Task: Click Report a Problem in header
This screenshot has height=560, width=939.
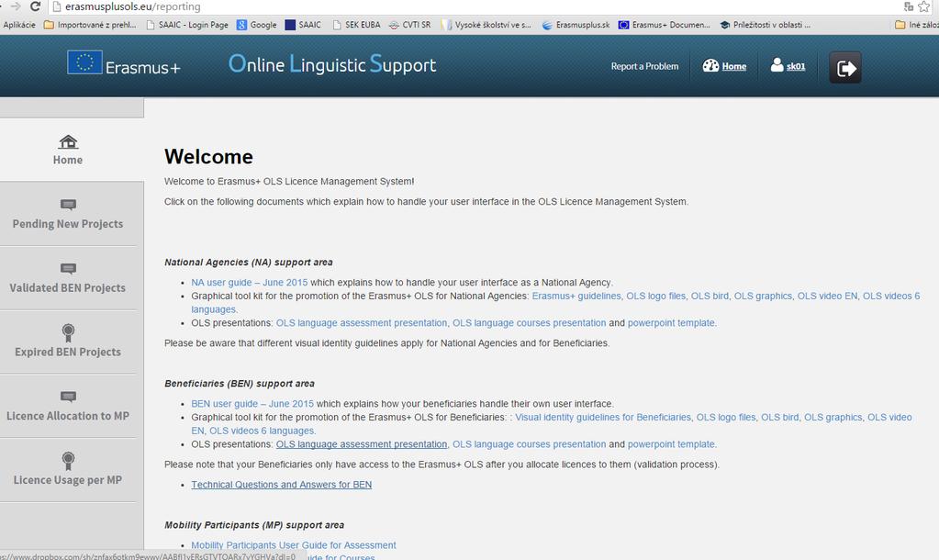Action: tap(644, 66)
